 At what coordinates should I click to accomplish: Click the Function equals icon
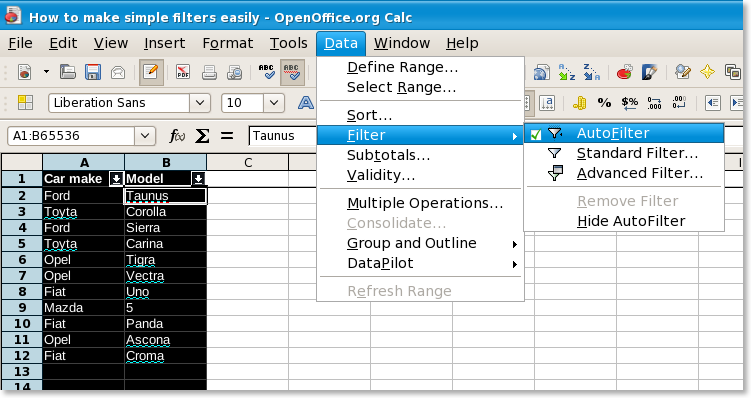click(x=227, y=136)
